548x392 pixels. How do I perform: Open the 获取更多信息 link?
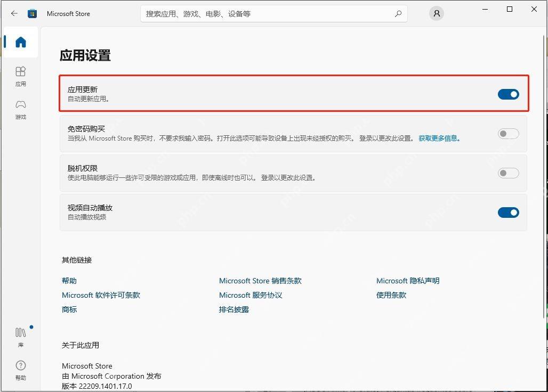tap(439, 138)
